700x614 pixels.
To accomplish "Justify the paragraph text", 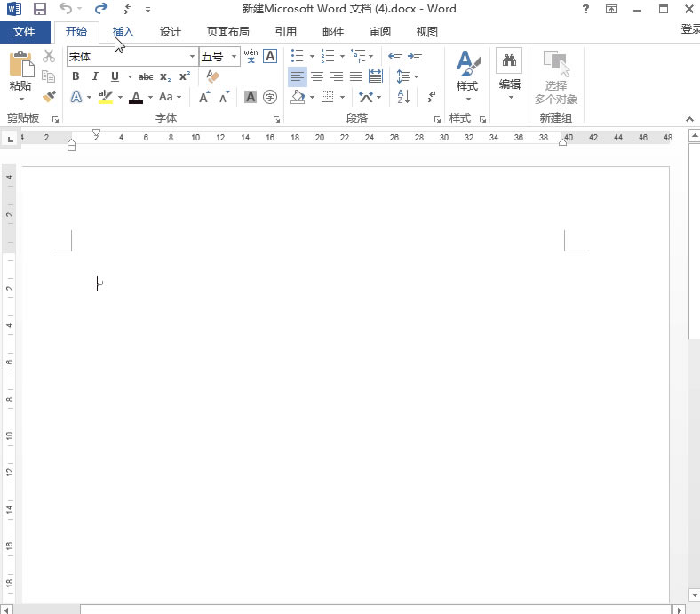I will point(356,76).
